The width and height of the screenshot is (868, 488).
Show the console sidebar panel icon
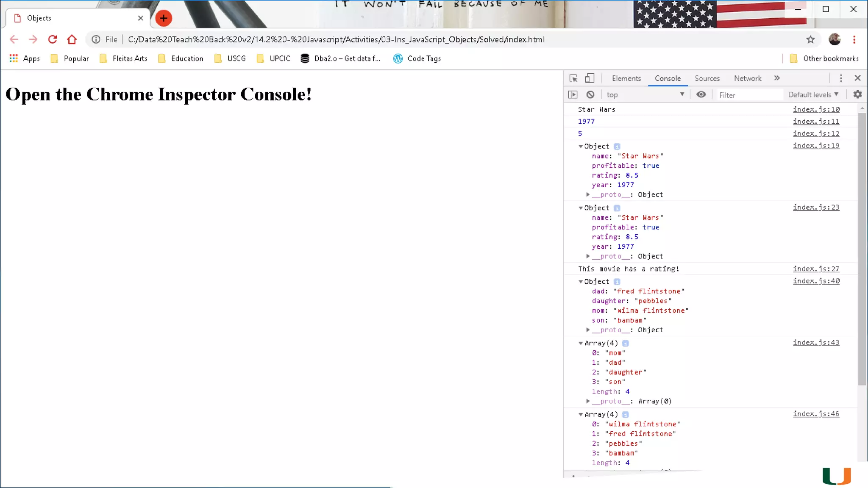point(573,95)
